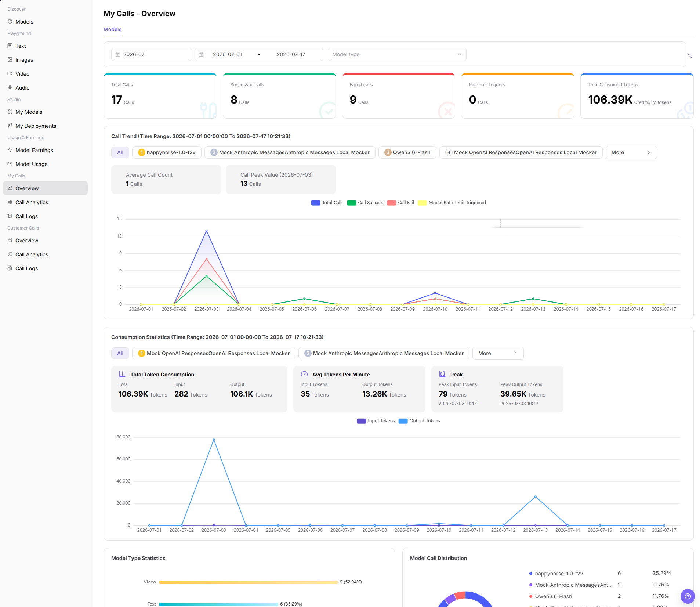
Task: Toggle Call Fail series in the legend
Action: click(400, 203)
